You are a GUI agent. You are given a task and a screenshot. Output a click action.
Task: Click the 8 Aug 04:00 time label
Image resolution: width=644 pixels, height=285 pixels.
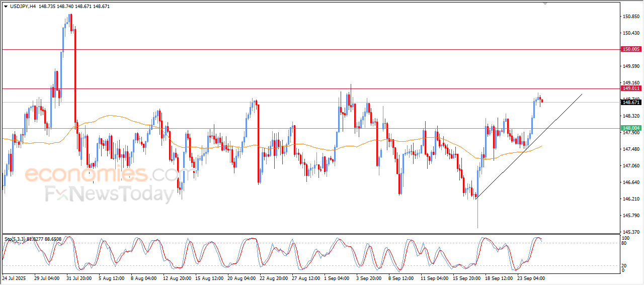click(x=143, y=278)
